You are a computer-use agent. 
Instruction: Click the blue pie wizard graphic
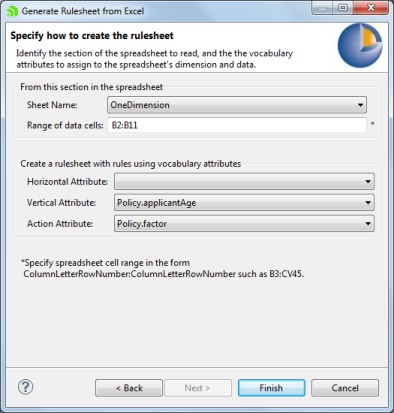360,45
